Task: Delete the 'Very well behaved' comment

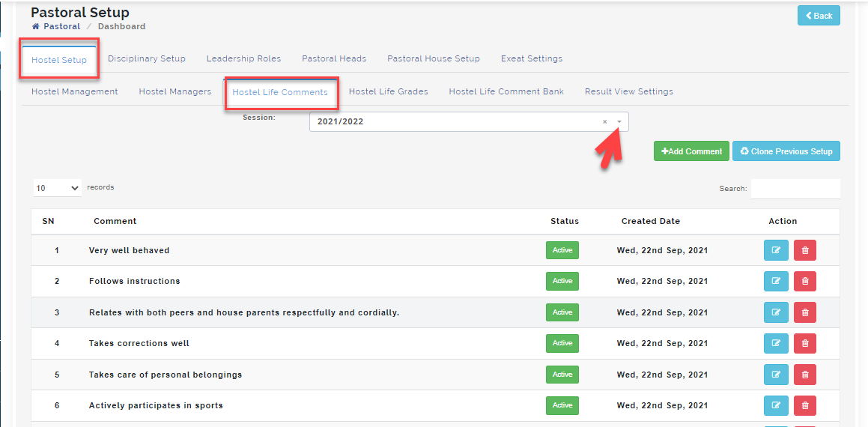Action: 805,250
